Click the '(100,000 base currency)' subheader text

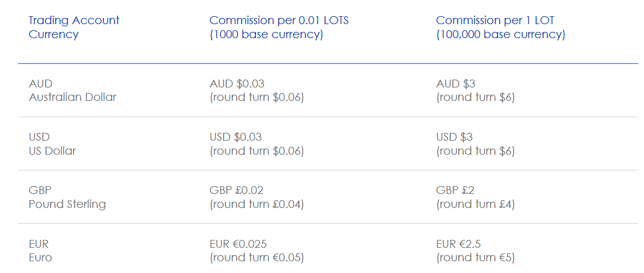click(501, 34)
